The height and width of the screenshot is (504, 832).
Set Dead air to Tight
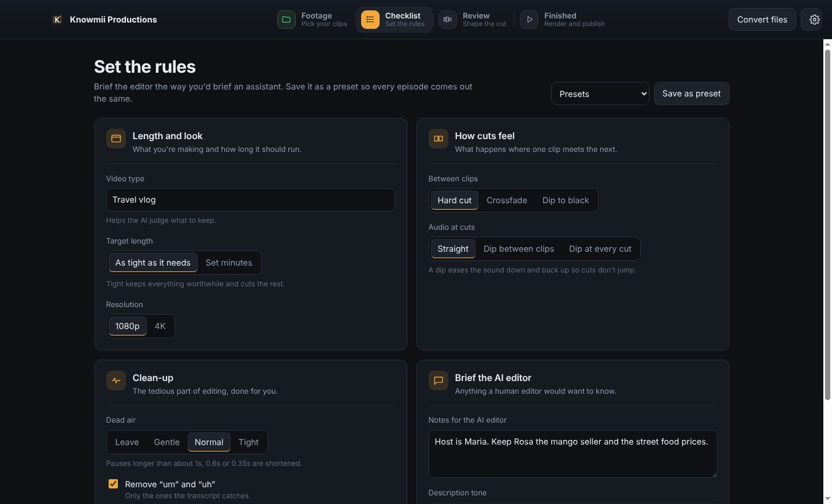tap(248, 442)
